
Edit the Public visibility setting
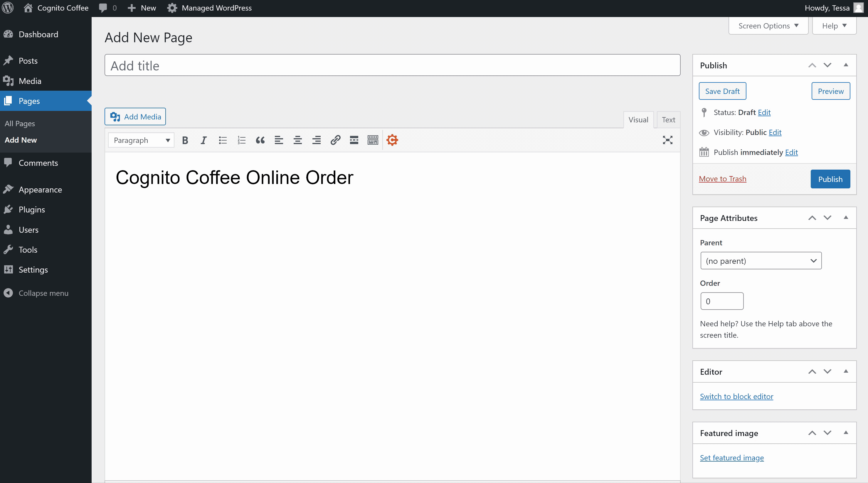(x=775, y=132)
